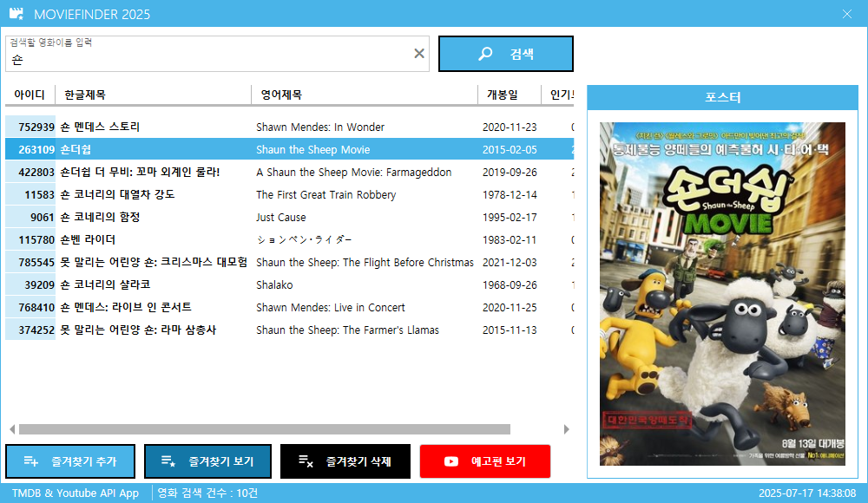
Task: Select row 숀 코네리의 함정
Action: (290, 217)
